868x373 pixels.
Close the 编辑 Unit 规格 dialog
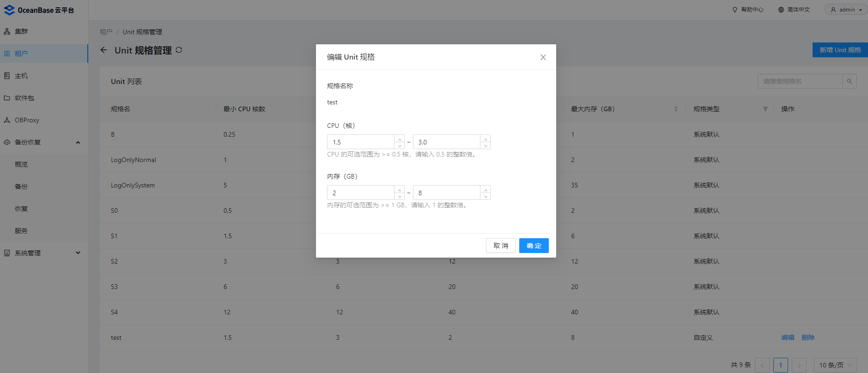tap(543, 57)
